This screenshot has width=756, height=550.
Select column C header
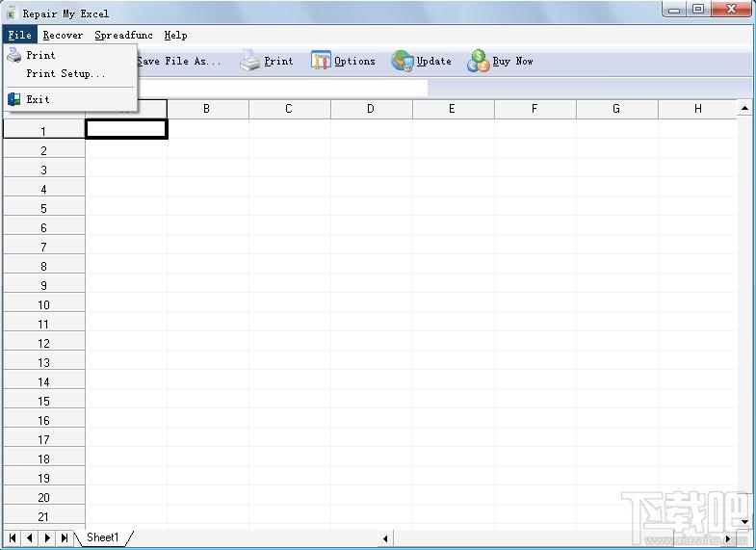click(x=290, y=109)
